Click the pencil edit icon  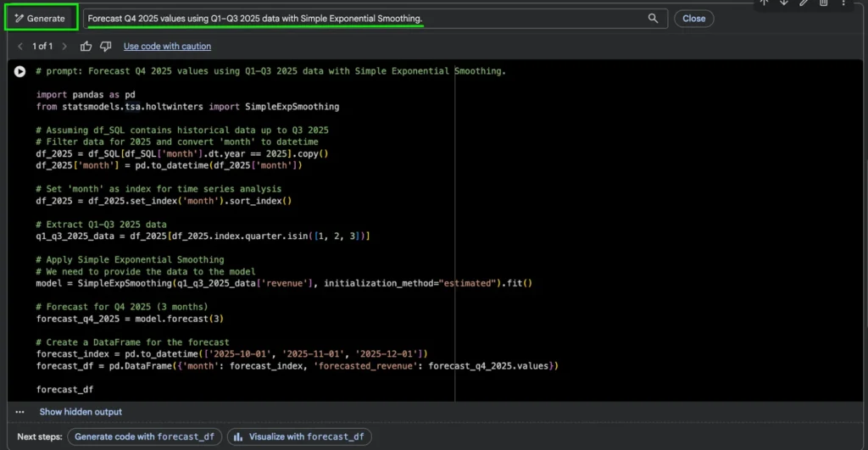point(804,3)
